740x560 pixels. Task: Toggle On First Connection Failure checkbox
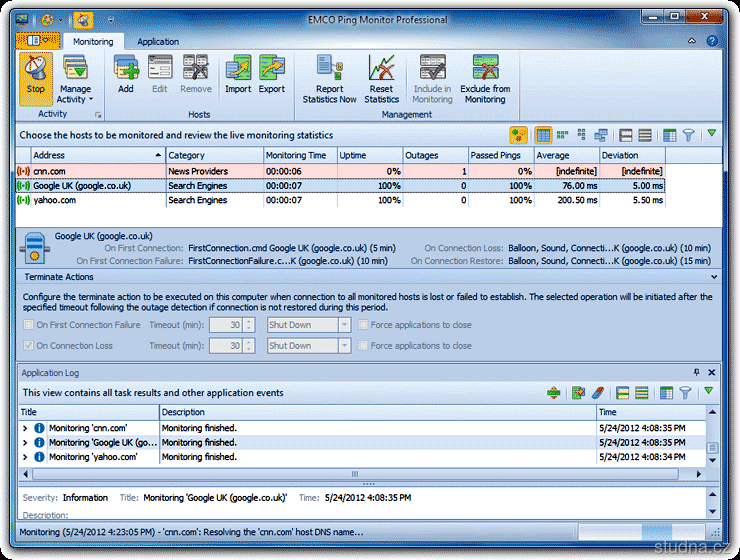click(28, 325)
